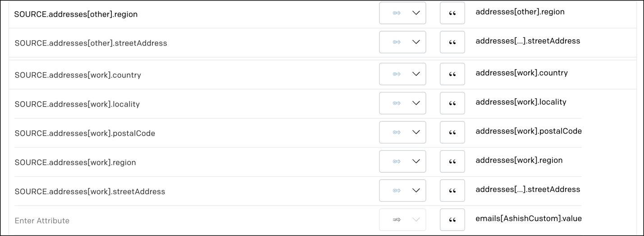
Task: Select the addresses[work].postalCode target attribute
Action: coord(529,131)
